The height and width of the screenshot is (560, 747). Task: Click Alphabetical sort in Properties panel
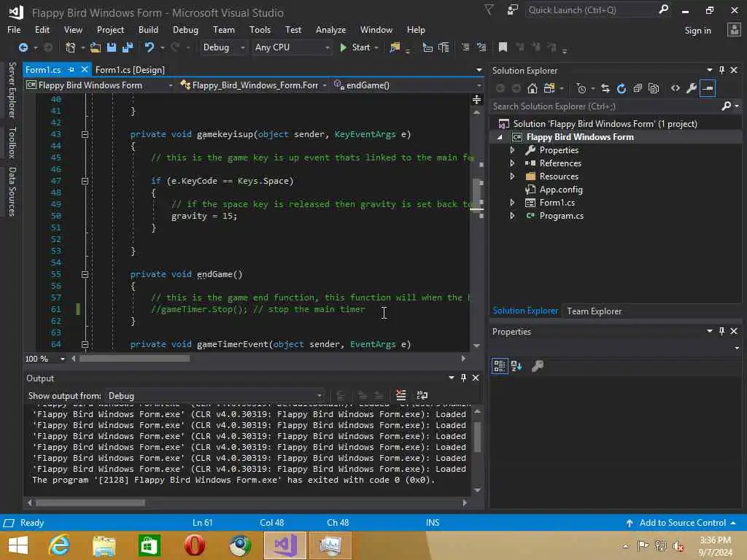[x=516, y=366]
